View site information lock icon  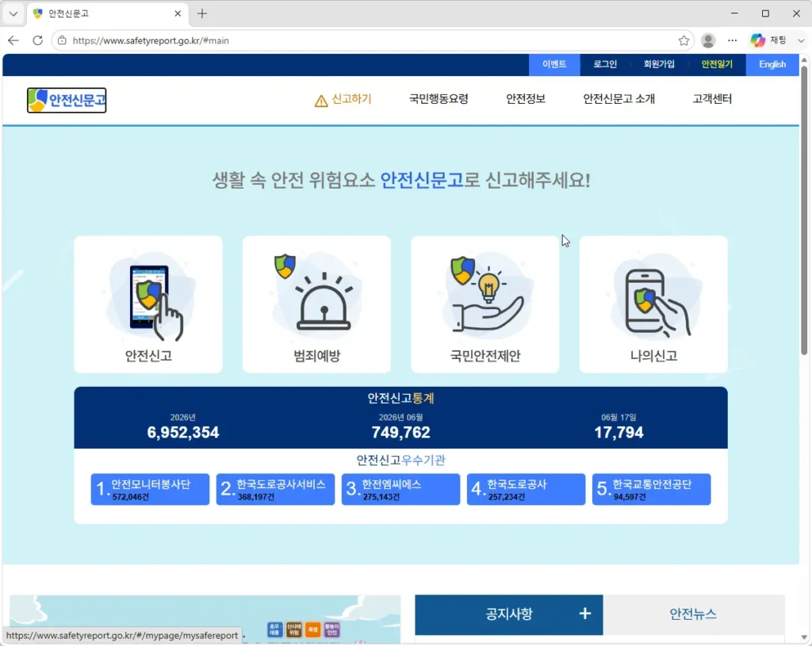click(62, 40)
